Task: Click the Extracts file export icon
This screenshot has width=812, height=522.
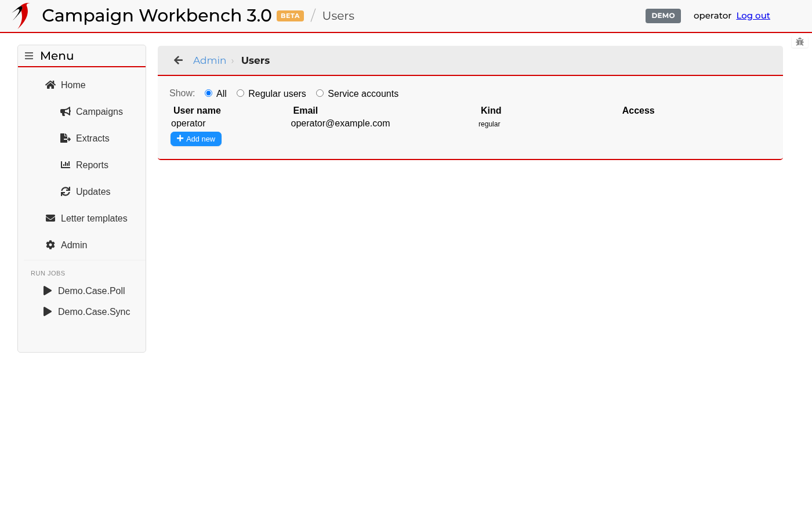Action: [66, 138]
